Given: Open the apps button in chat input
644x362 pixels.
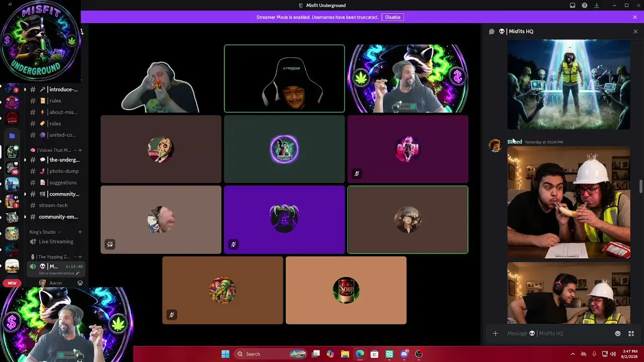Looking at the screenshot, I should (631, 333).
